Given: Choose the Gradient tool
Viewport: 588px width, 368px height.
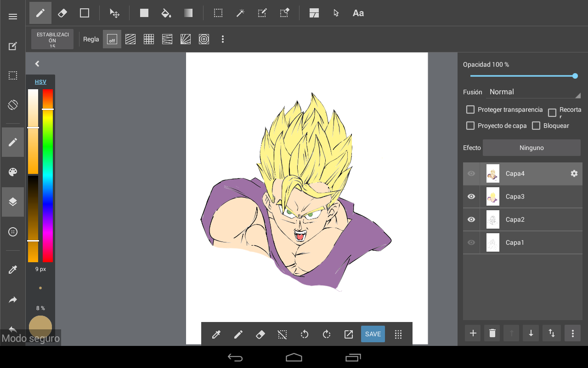Looking at the screenshot, I should pyautogui.click(x=188, y=13).
